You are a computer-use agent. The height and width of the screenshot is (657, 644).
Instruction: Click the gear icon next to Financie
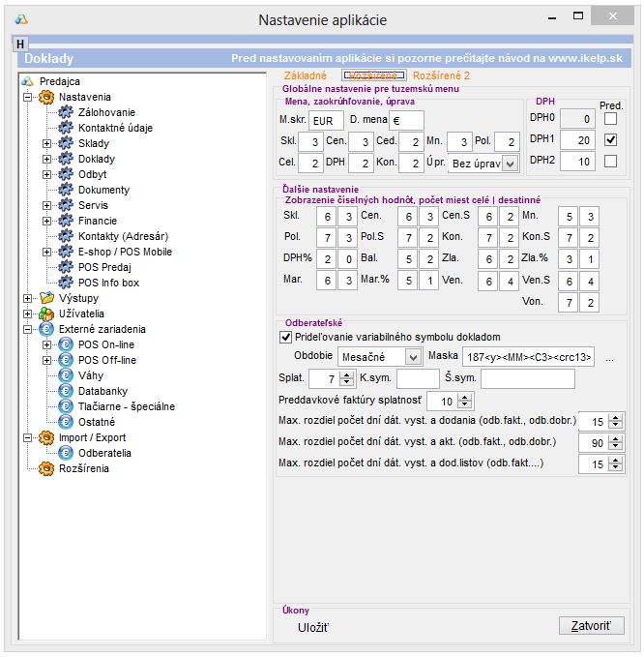pyautogui.click(x=66, y=221)
